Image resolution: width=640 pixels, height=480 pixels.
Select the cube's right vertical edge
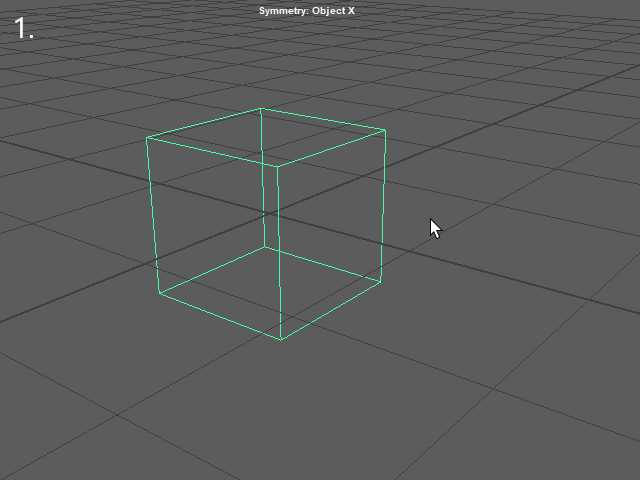click(x=383, y=205)
